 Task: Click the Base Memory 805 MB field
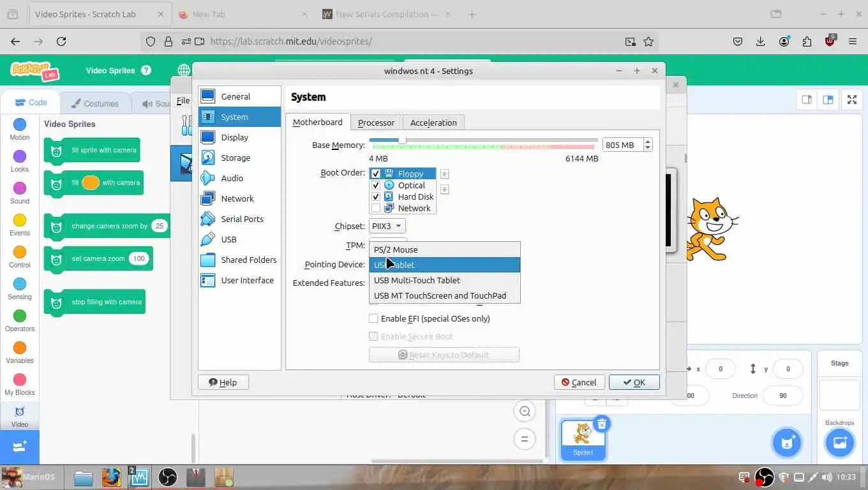[x=623, y=145]
